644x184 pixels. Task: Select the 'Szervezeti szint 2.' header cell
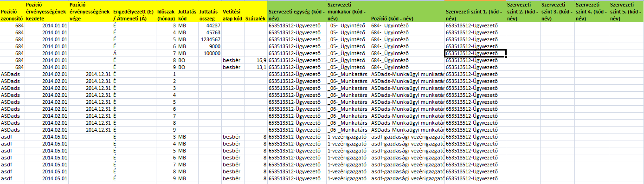[523, 11]
